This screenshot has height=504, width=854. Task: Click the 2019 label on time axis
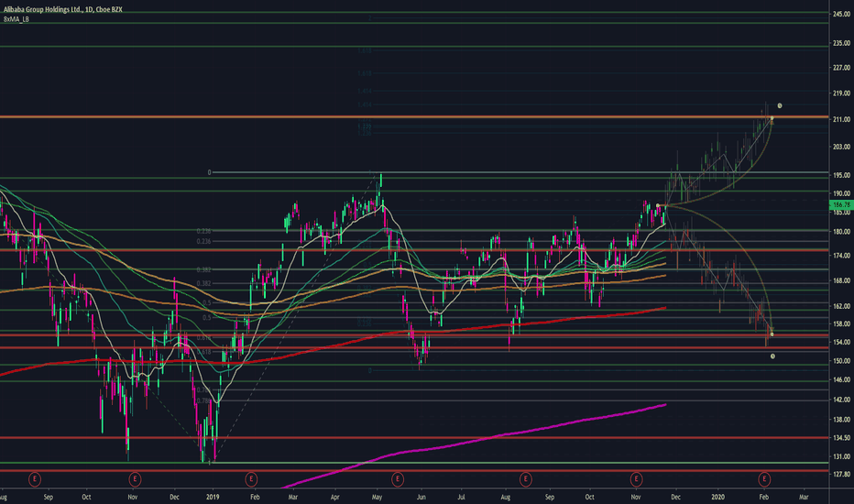[213, 497]
